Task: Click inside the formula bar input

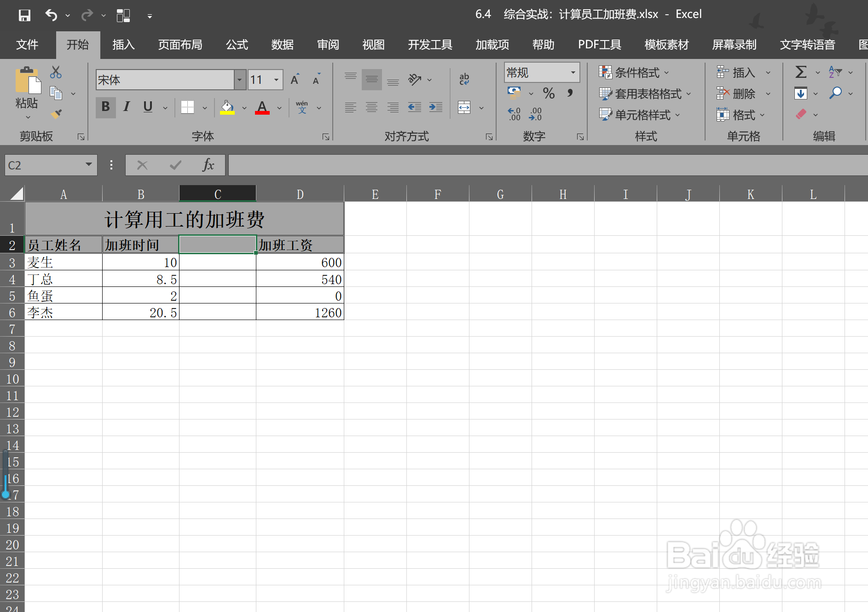Action: (548, 165)
